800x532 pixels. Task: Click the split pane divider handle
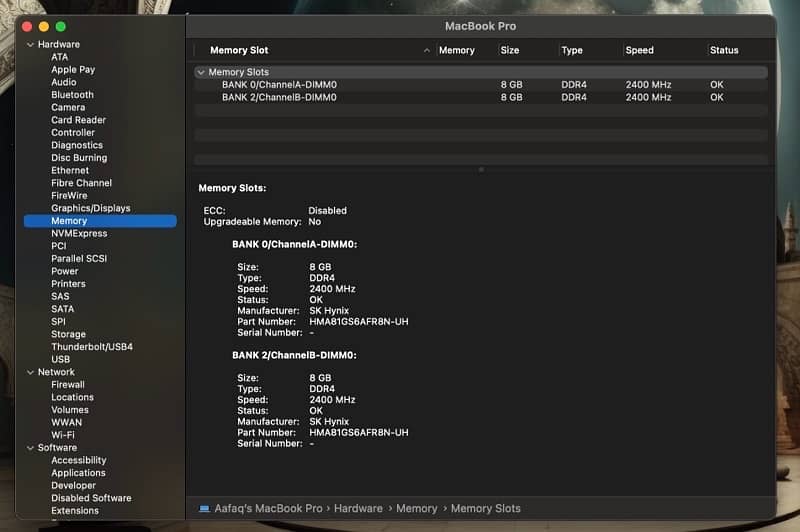[x=481, y=169]
